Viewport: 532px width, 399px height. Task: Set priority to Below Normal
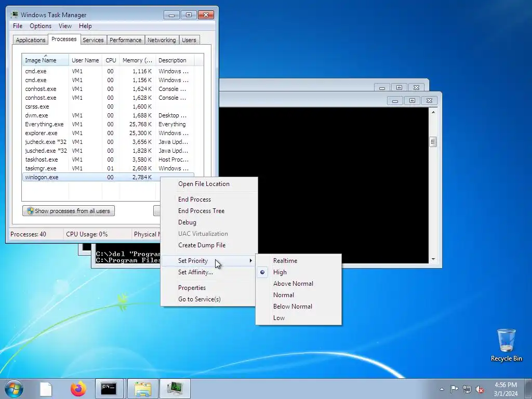(299, 307)
